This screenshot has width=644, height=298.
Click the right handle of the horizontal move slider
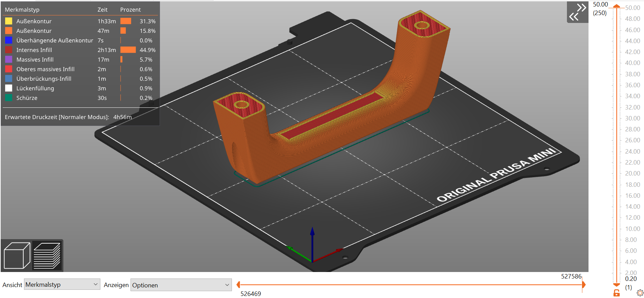[584, 284]
